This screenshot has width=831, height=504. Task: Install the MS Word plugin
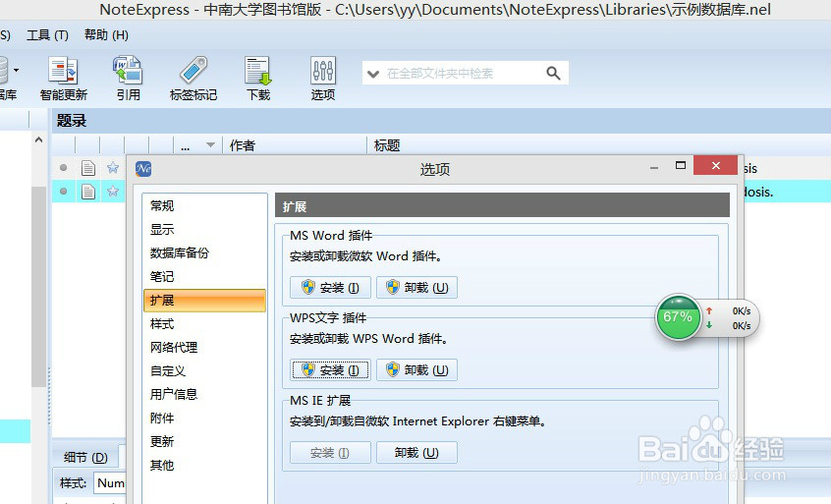point(330,287)
